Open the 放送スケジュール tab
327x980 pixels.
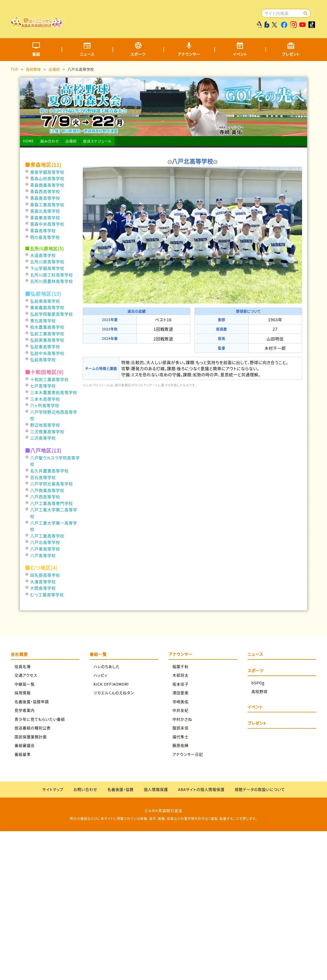pos(97,141)
